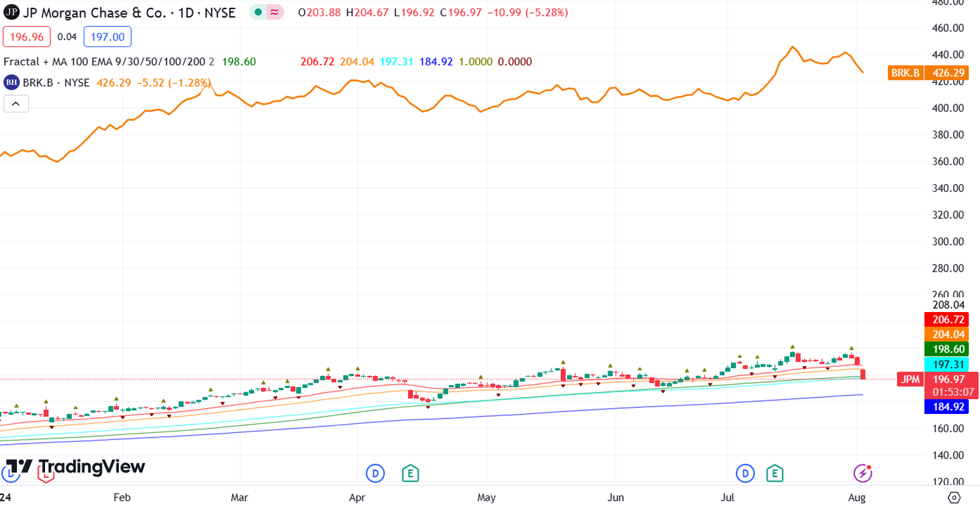
Task: Click the dark red legend value 0.0000
Action: tap(515, 61)
